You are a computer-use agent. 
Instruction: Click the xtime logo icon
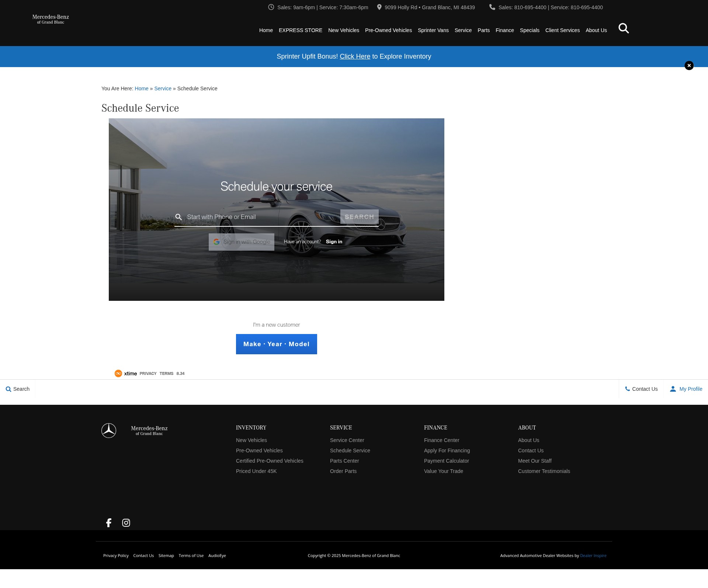tap(118, 373)
